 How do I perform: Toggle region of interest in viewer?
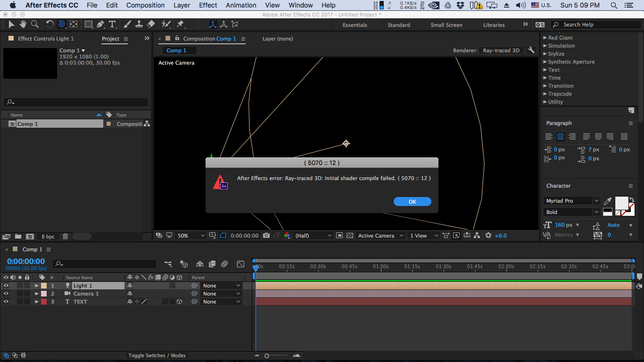339,236
